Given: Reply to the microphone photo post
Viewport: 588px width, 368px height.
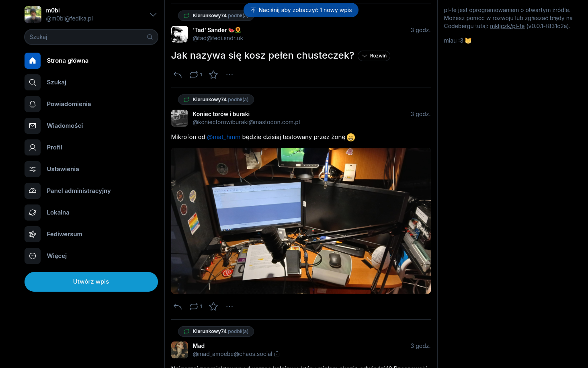Looking at the screenshot, I should (x=178, y=307).
